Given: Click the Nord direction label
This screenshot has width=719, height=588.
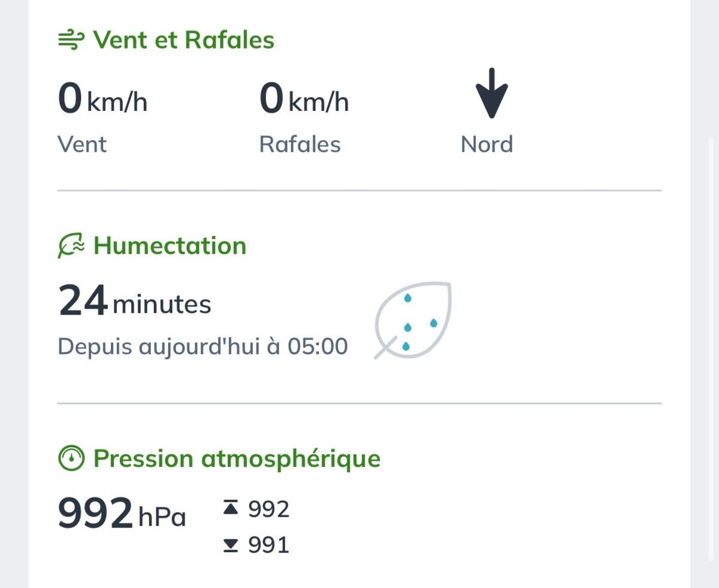Looking at the screenshot, I should click(487, 144).
